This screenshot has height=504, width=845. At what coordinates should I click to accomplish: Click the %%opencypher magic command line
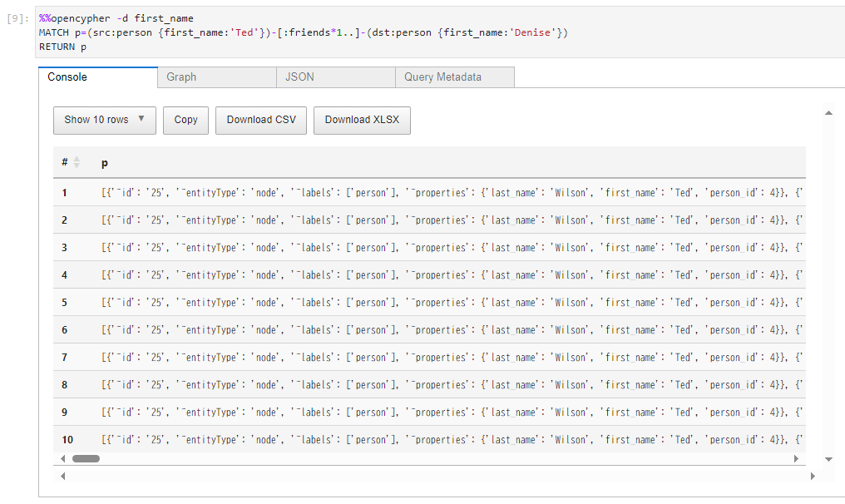tap(116, 18)
